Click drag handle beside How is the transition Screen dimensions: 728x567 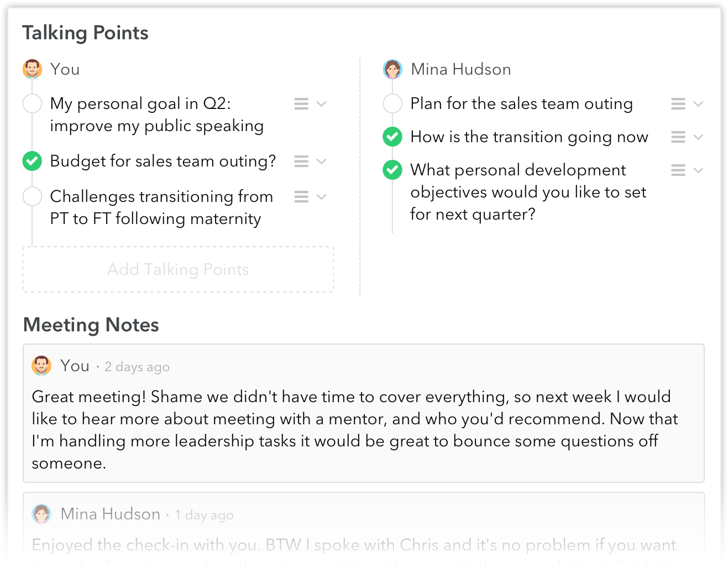click(678, 137)
